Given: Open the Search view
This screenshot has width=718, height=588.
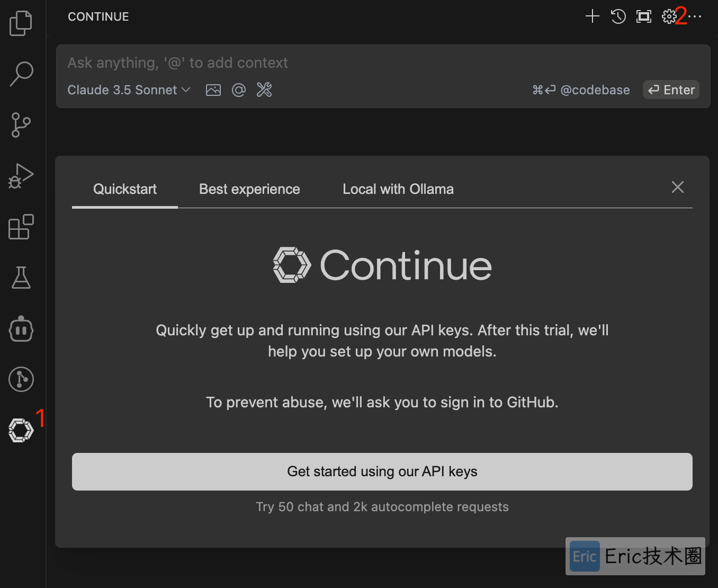Looking at the screenshot, I should click(21, 74).
